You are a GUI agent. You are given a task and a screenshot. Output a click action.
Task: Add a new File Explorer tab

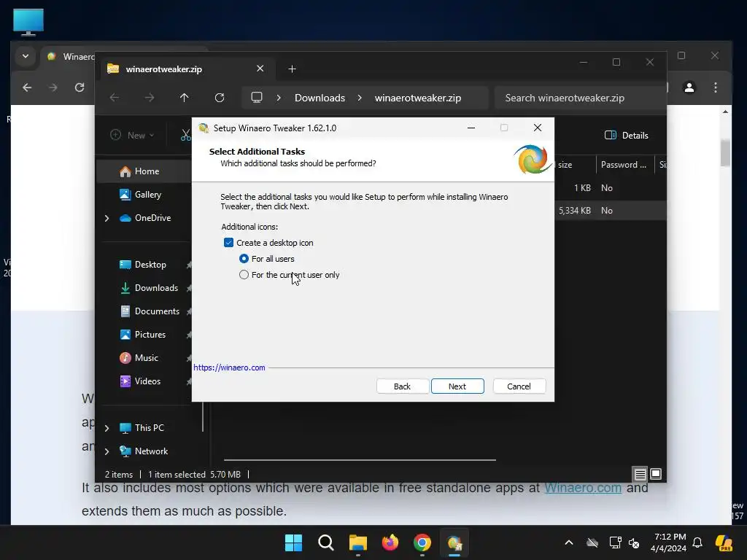(292, 69)
